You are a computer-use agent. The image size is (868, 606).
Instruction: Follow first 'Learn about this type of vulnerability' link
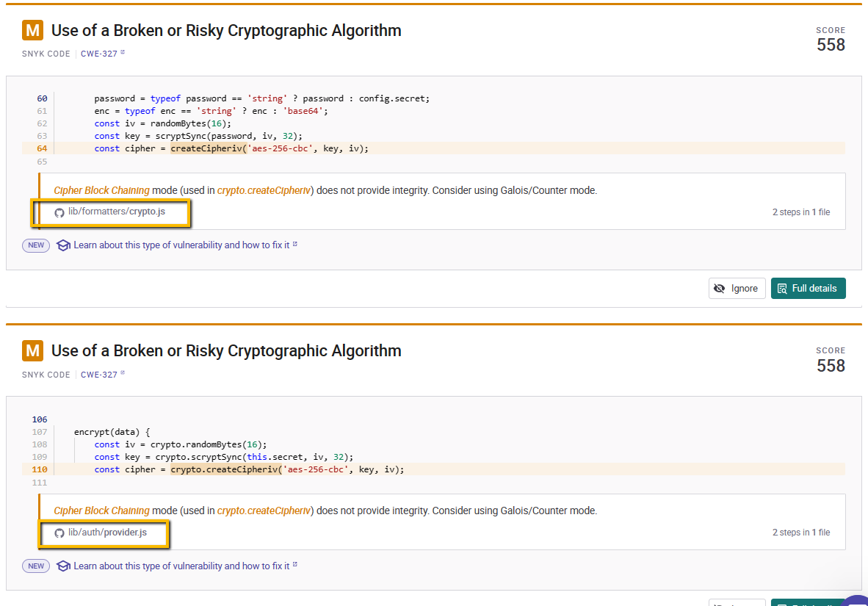point(181,245)
